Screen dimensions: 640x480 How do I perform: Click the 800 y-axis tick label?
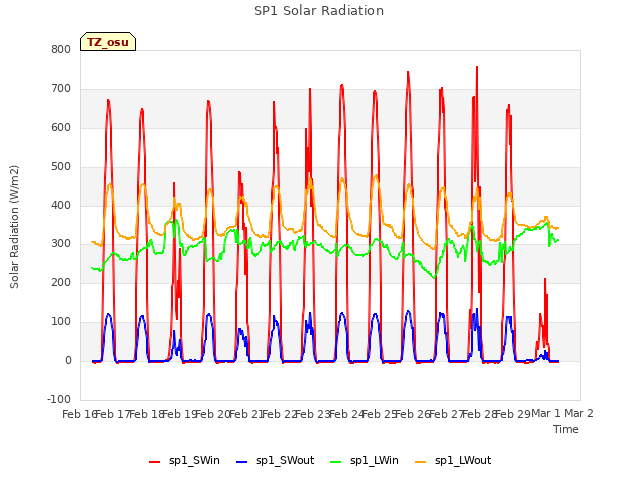tap(61, 49)
